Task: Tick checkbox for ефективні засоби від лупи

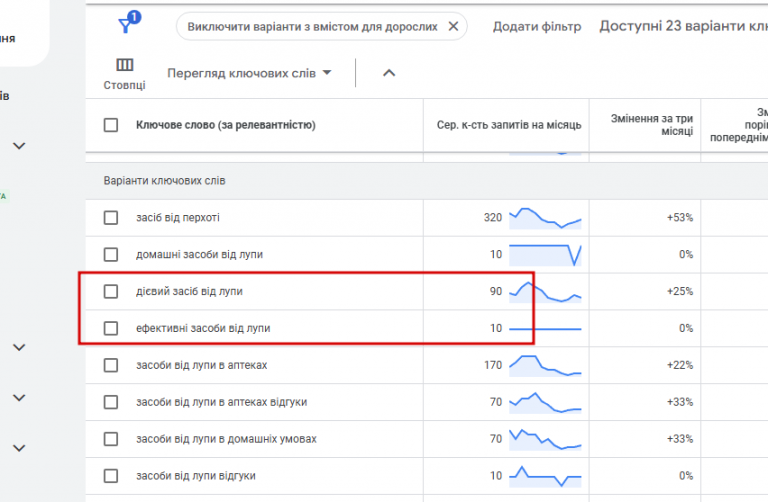Action: coord(111,328)
